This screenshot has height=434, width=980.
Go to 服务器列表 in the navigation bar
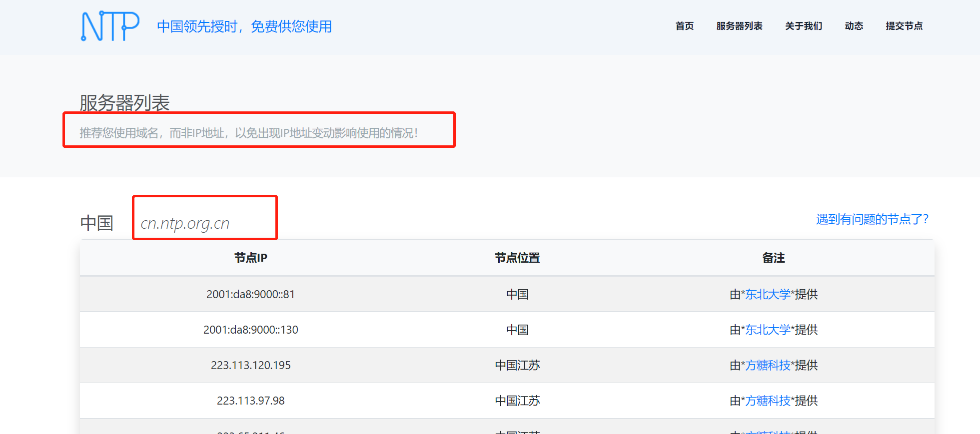pos(739,26)
